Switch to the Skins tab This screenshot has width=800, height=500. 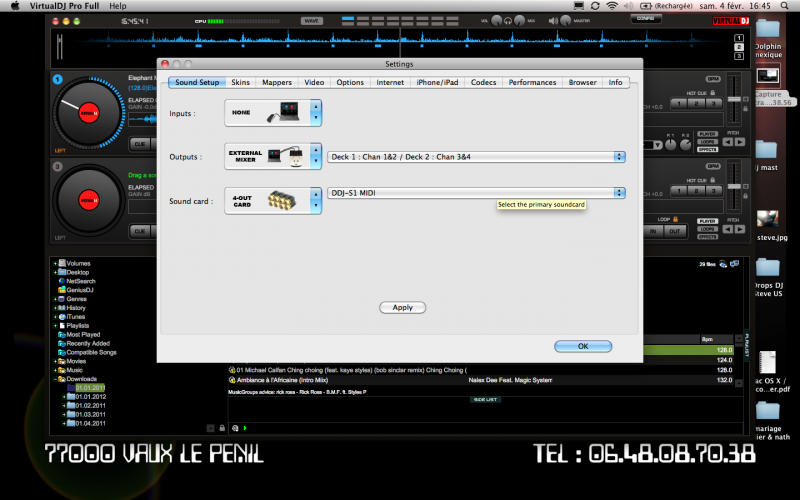point(240,82)
